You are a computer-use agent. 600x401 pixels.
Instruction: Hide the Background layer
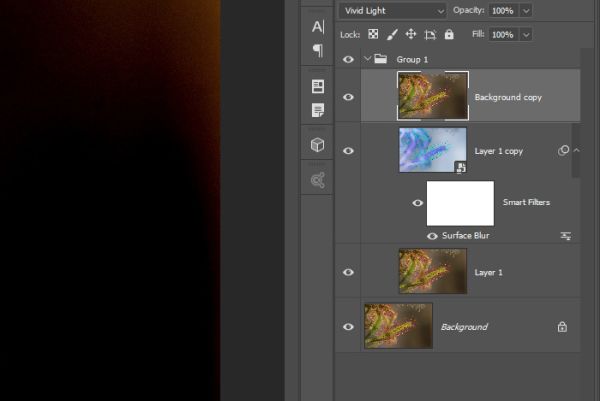coord(348,327)
